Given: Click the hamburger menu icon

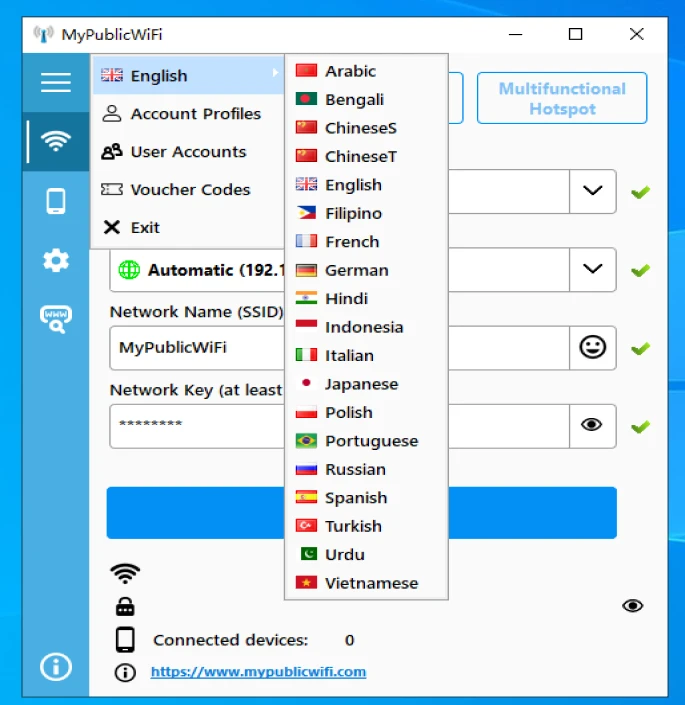Looking at the screenshot, I should point(56,83).
